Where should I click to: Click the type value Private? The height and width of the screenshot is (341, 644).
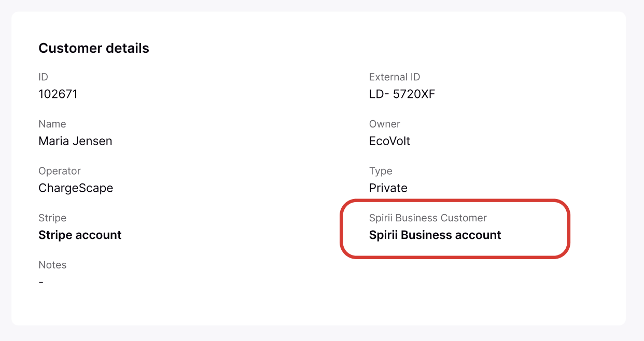[x=388, y=188]
